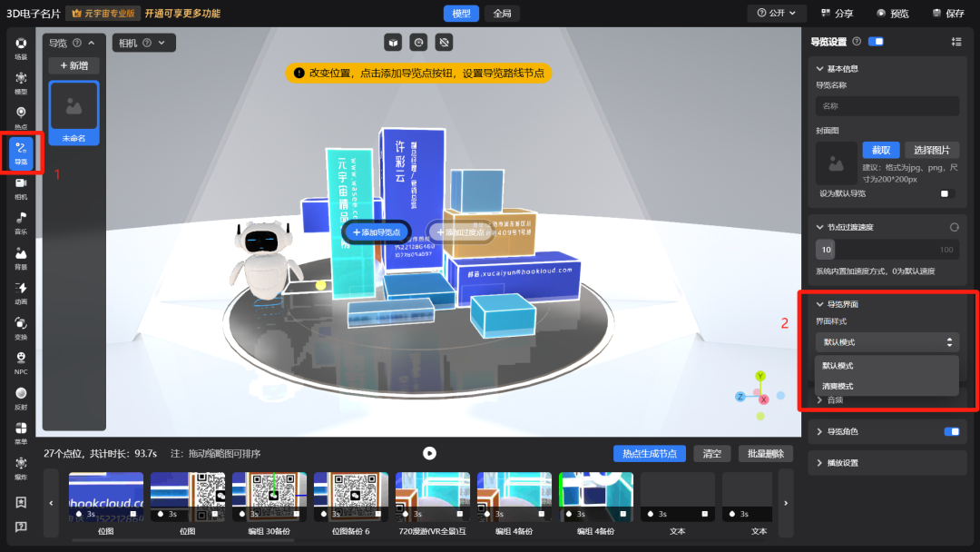Click 添加过渡点 button in viewport

click(461, 232)
